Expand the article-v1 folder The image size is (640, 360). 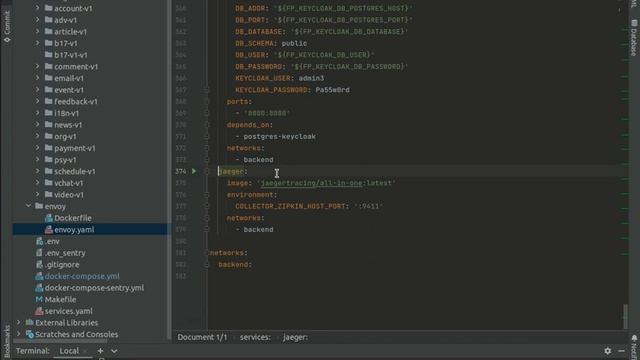tap(38, 31)
